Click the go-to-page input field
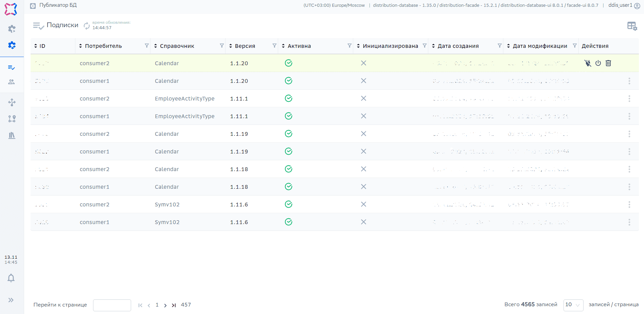This screenshot has height=314, width=644. (x=112, y=305)
